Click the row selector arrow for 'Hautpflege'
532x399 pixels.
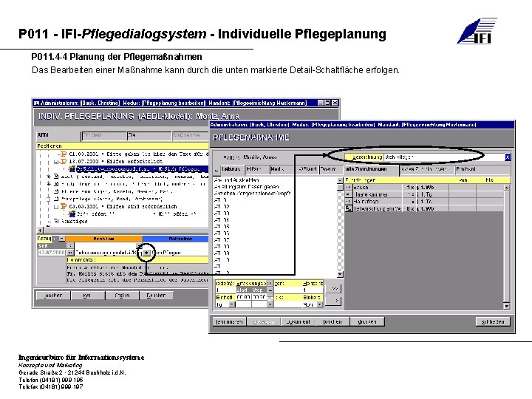(349, 202)
